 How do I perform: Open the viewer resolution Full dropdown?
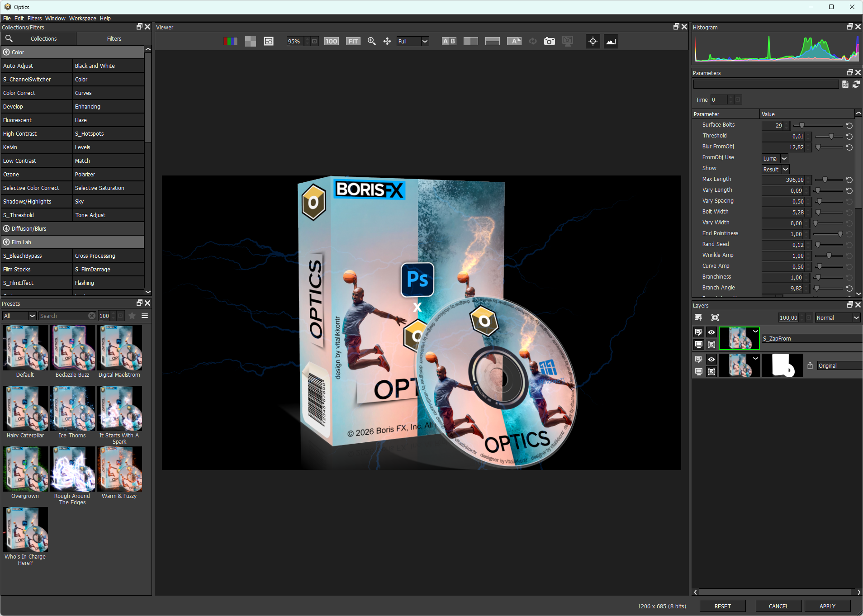click(413, 41)
